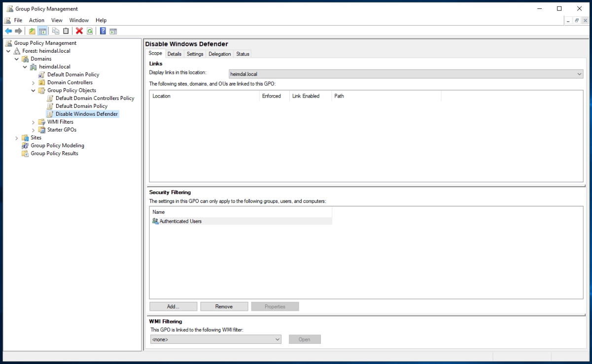The image size is (592, 364).
Task: Click the Path column header
Action: coord(386,96)
